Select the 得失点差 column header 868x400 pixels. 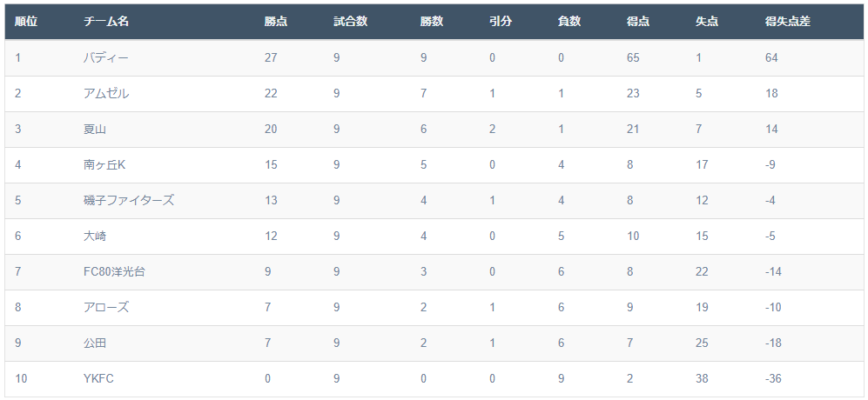coord(788,22)
